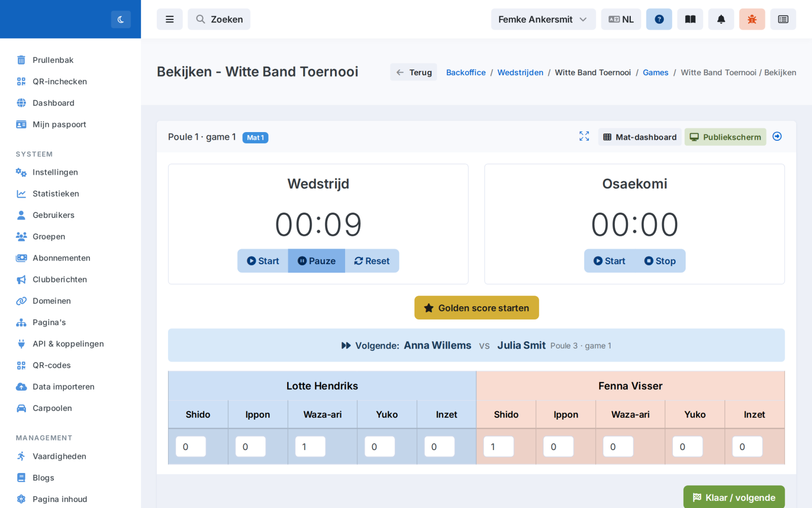Toggle fullscreen expand icon

[x=584, y=136]
